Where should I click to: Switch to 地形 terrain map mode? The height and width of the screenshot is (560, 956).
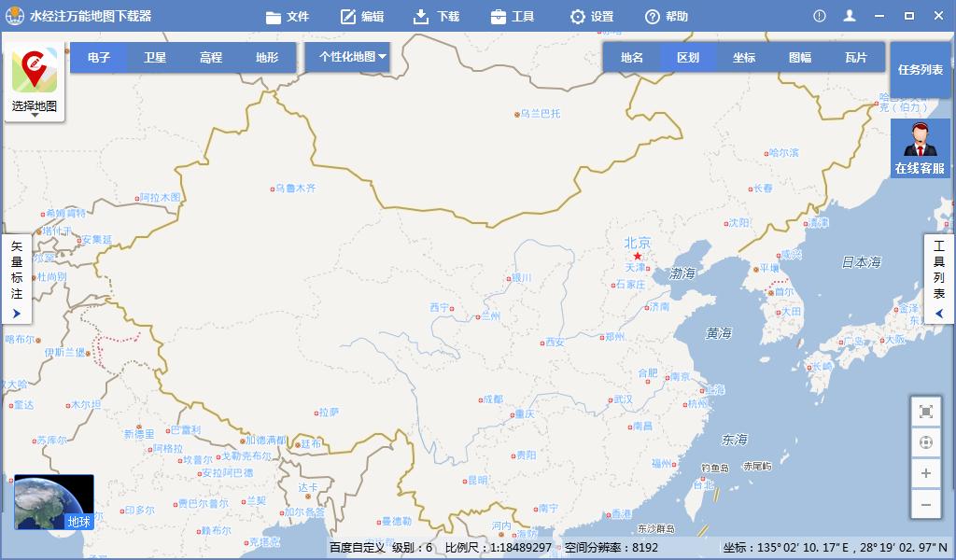coord(268,57)
